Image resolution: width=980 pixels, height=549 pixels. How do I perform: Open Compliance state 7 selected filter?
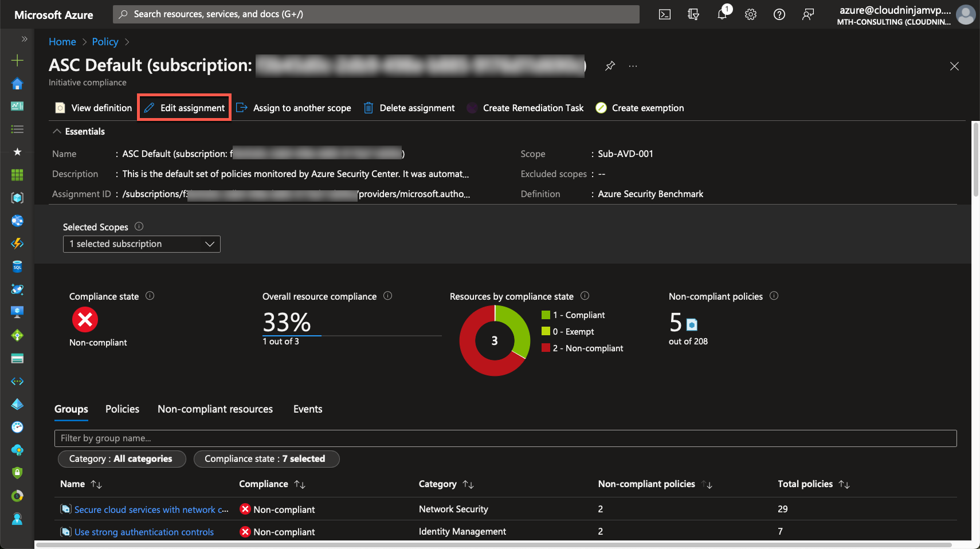pos(266,459)
